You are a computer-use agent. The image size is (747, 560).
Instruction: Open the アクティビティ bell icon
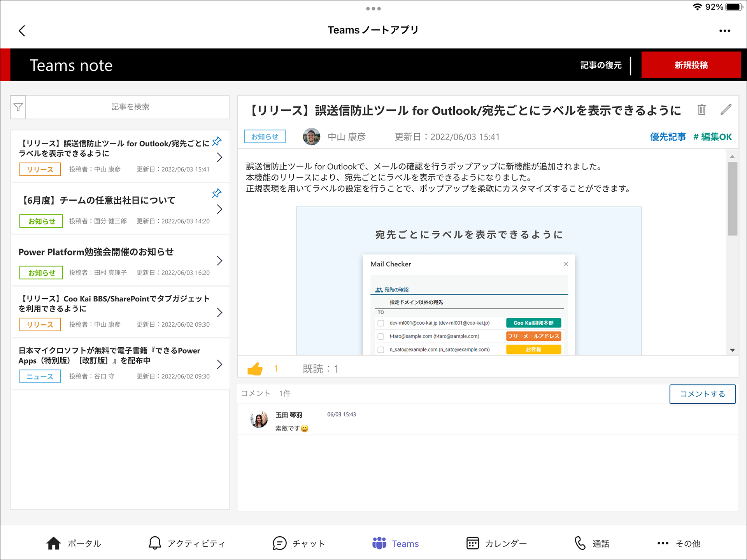(155, 543)
